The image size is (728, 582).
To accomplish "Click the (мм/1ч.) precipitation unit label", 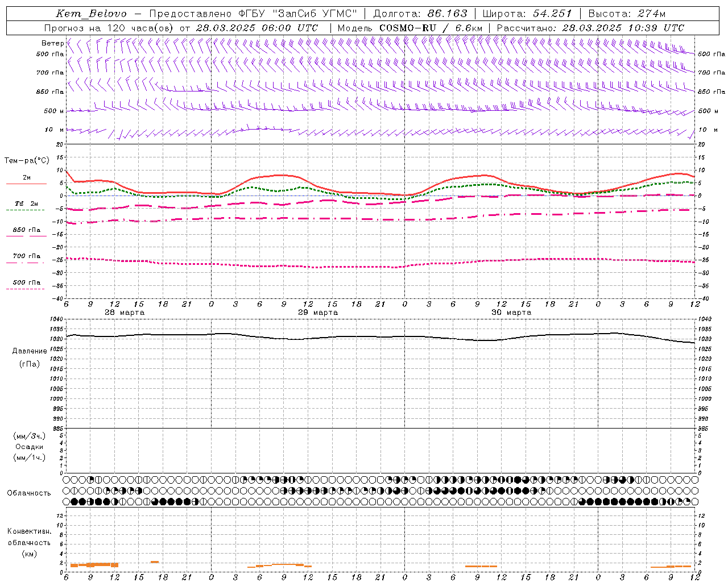I will pos(30,458).
